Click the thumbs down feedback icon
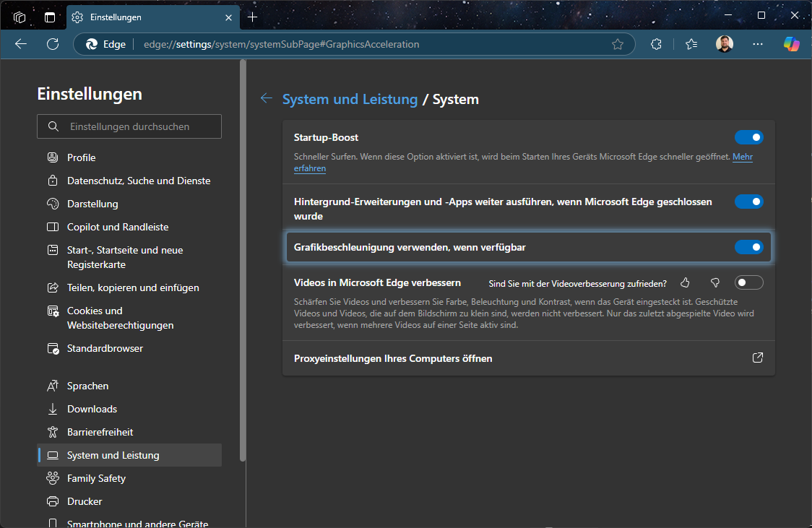Viewport: 812px width, 528px height. tap(715, 282)
